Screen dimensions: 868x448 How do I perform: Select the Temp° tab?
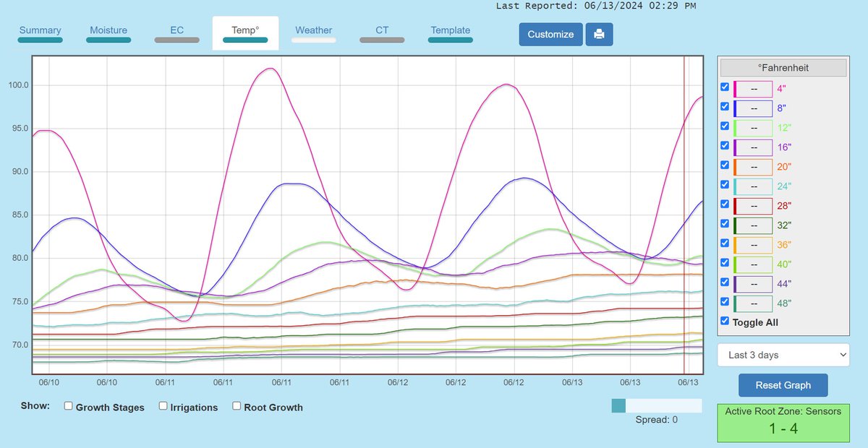[245, 30]
